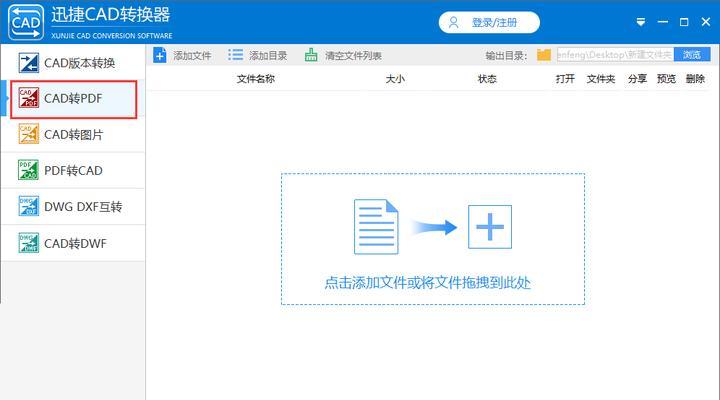Click the CAD converter app logo
720x400 pixels.
pyautogui.click(x=26, y=22)
